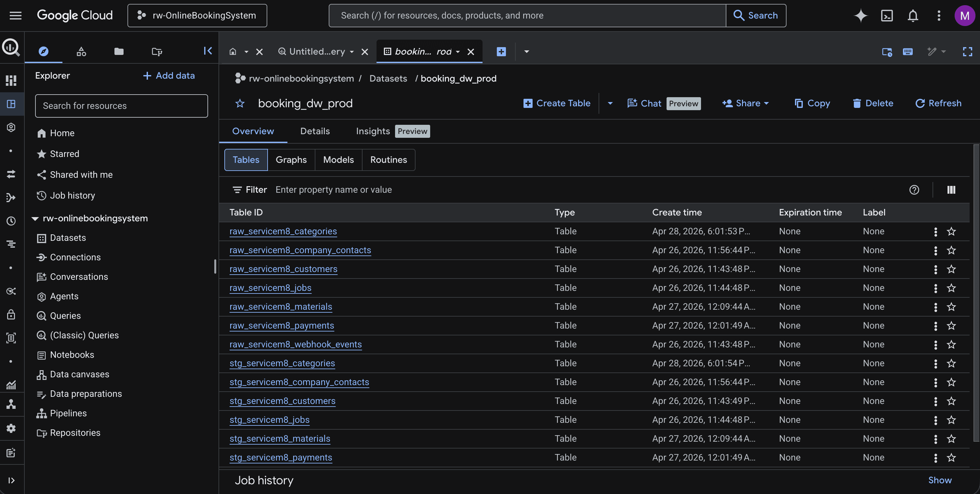The image size is (980, 494).
Task: Open keyboard shortcuts icon
Action: click(907, 51)
